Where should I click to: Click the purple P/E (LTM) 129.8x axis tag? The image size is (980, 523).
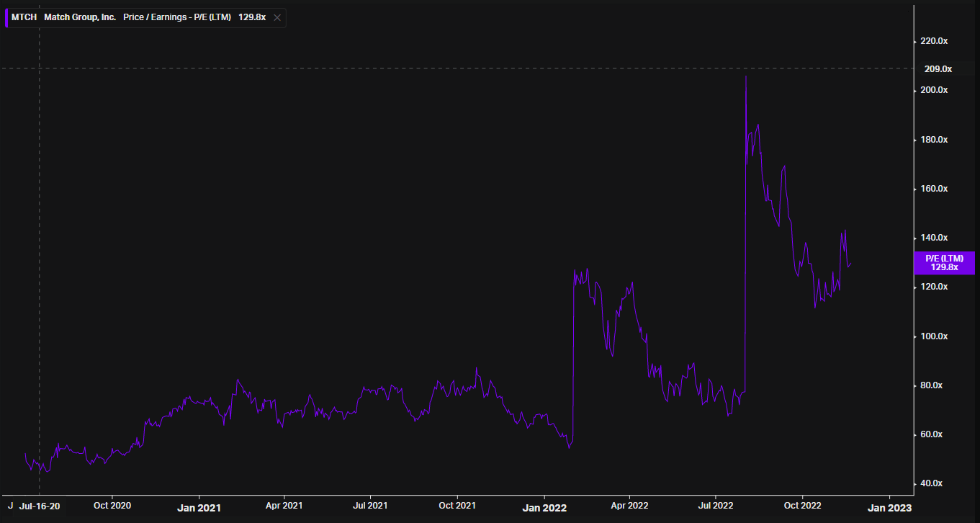pyautogui.click(x=944, y=263)
